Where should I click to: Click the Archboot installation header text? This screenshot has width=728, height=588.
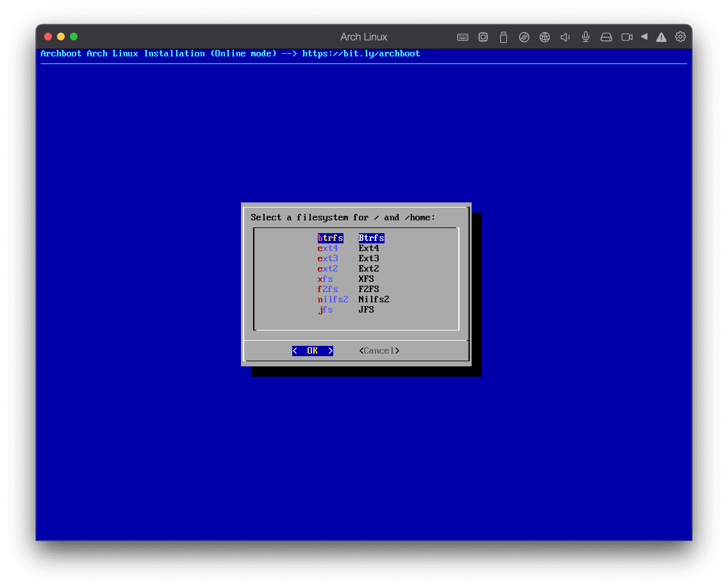tap(230, 53)
